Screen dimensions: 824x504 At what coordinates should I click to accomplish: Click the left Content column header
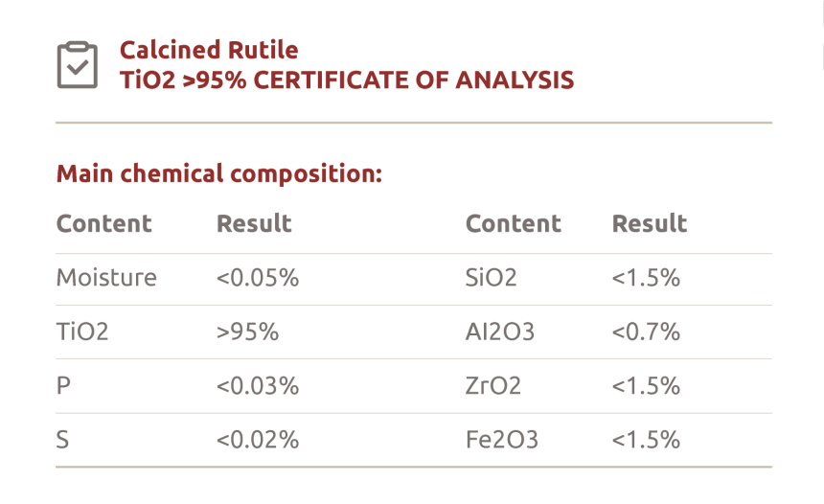(103, 223)
